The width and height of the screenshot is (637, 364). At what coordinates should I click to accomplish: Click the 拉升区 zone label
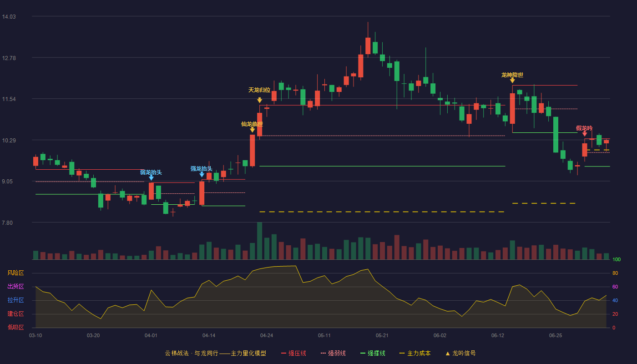[15, 300]
